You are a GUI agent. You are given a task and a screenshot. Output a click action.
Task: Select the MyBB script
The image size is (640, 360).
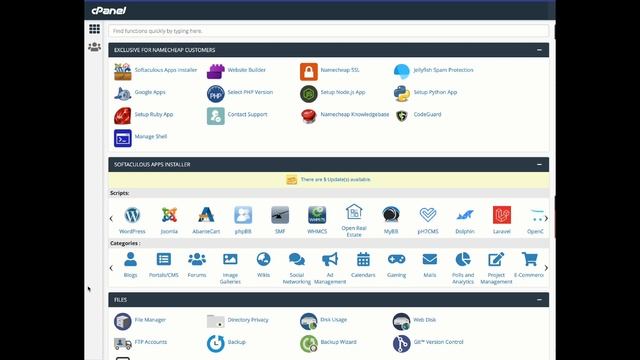tap(391, 220)
